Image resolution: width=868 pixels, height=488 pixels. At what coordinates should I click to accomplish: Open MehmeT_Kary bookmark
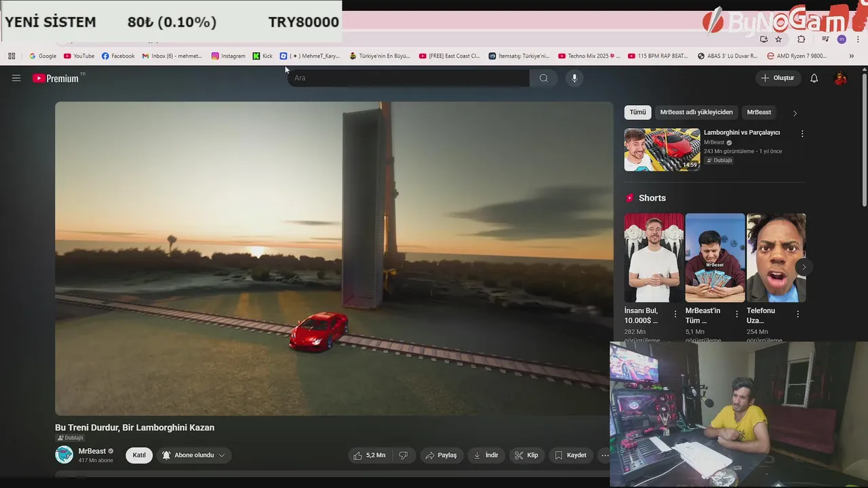click(x=310, y=56)
